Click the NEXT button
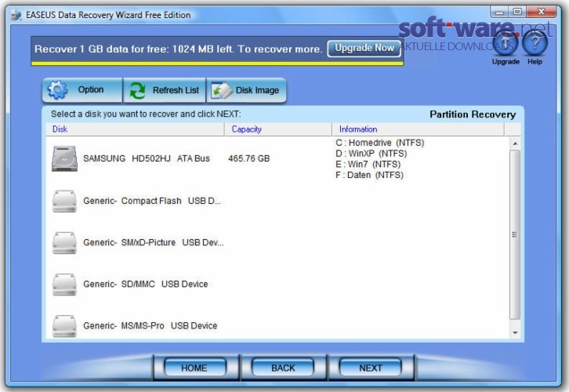 (x=370, y=368)
